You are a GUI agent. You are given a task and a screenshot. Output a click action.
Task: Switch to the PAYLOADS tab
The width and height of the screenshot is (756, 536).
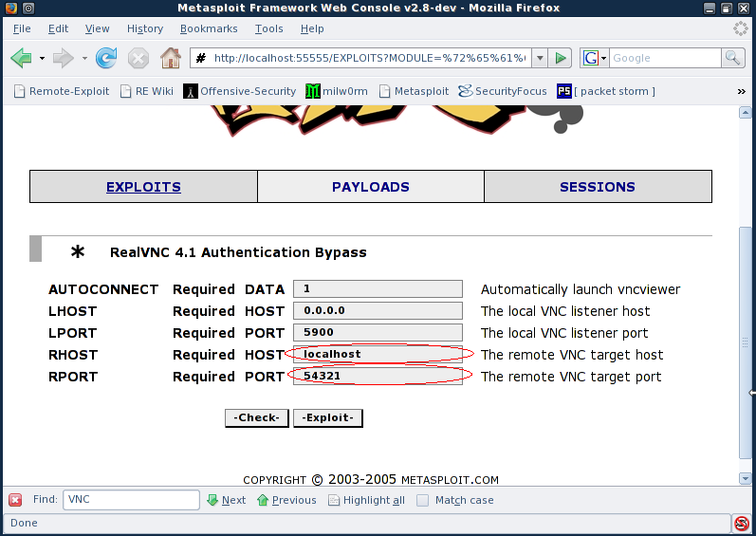(x=371, y=187)
